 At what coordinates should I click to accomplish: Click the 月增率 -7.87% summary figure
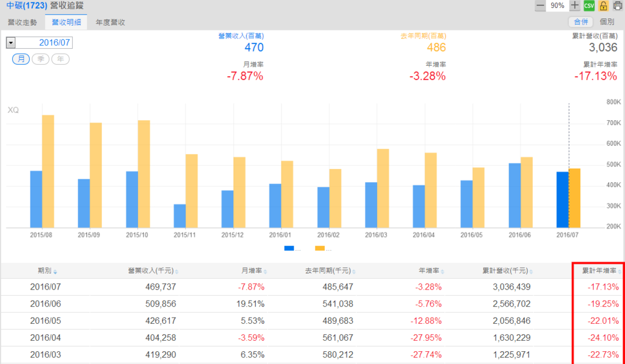point(245,76)
